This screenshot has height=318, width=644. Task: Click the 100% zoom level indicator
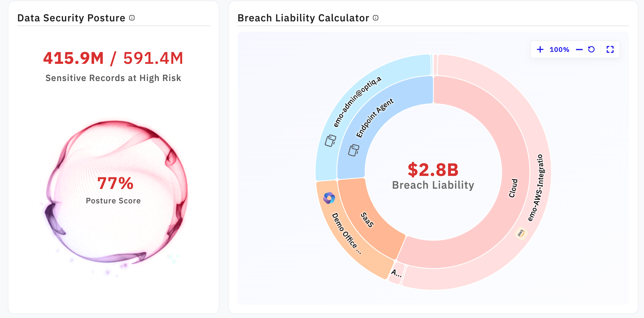pos(559,50)
